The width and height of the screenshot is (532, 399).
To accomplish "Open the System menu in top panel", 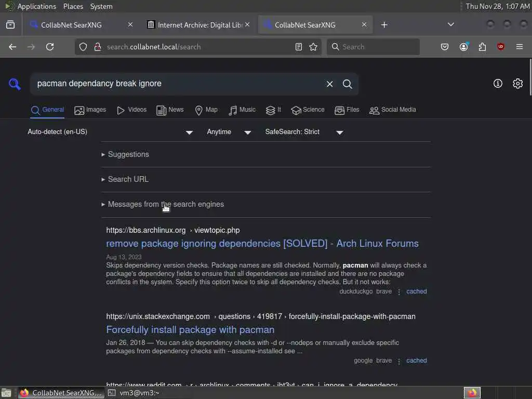I will pos(101,6).
